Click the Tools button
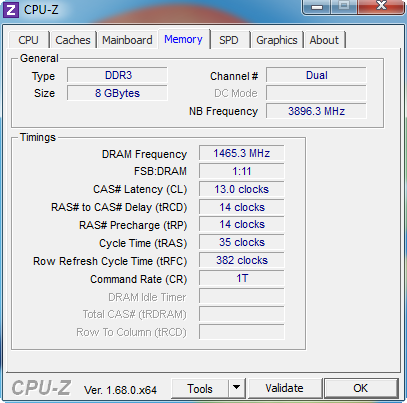 tap(200, 389)
